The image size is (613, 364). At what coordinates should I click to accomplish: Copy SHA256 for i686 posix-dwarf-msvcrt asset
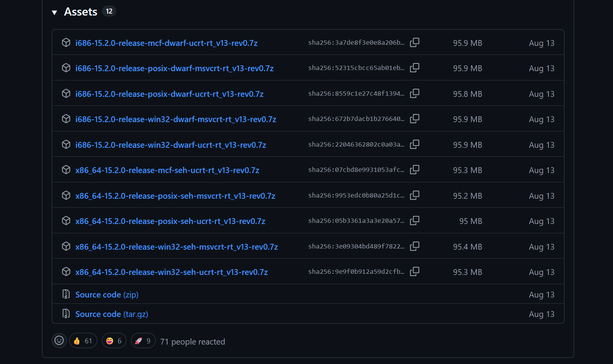415,68
